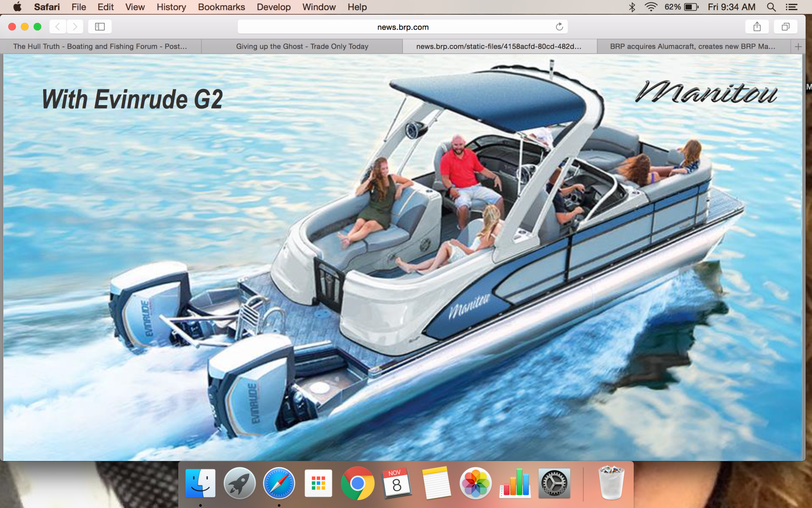Open the colorful grid app in Dock
812x508 pixels.
click(318, 483)
